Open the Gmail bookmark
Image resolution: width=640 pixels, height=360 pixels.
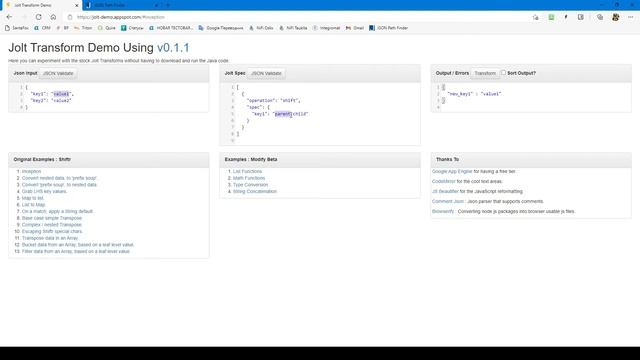[x=355, y=28]
